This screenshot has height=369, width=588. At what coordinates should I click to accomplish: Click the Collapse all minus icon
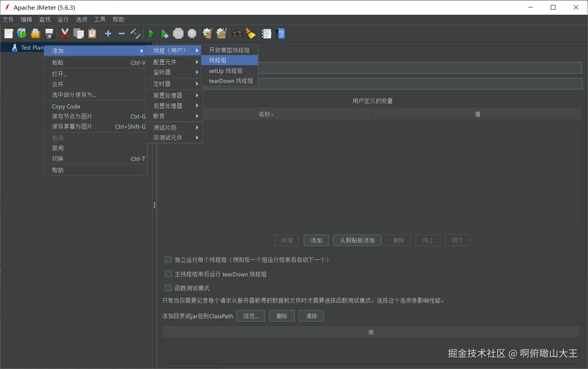point(122,34)
